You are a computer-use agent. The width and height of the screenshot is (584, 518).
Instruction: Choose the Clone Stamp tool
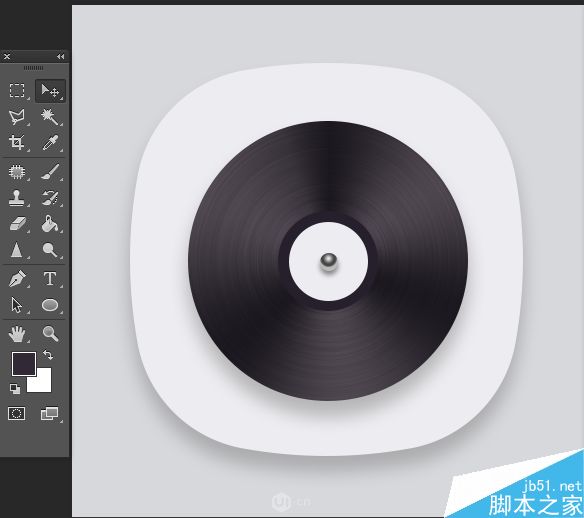(x=17, y=198)
